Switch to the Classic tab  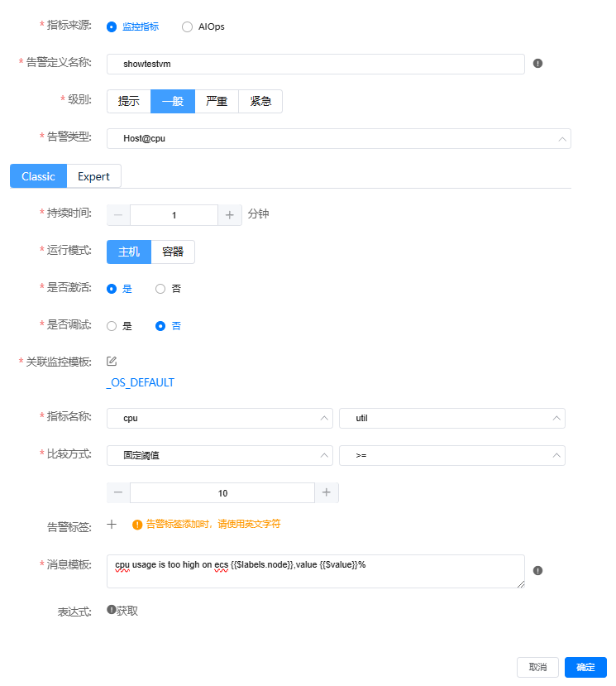click(x=38, y=176)
